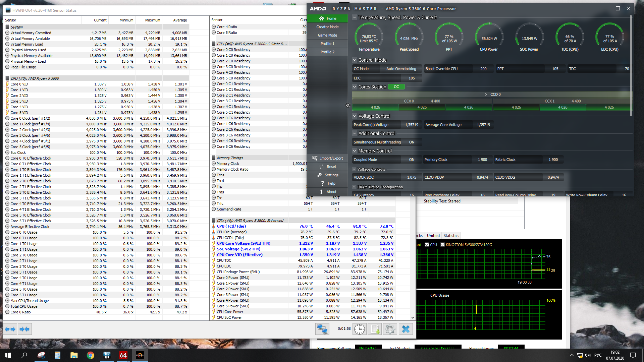The width and height of the screenshot is (644, 362).
Task: Collapse the Voltage Control section
Action: (355, 116)
